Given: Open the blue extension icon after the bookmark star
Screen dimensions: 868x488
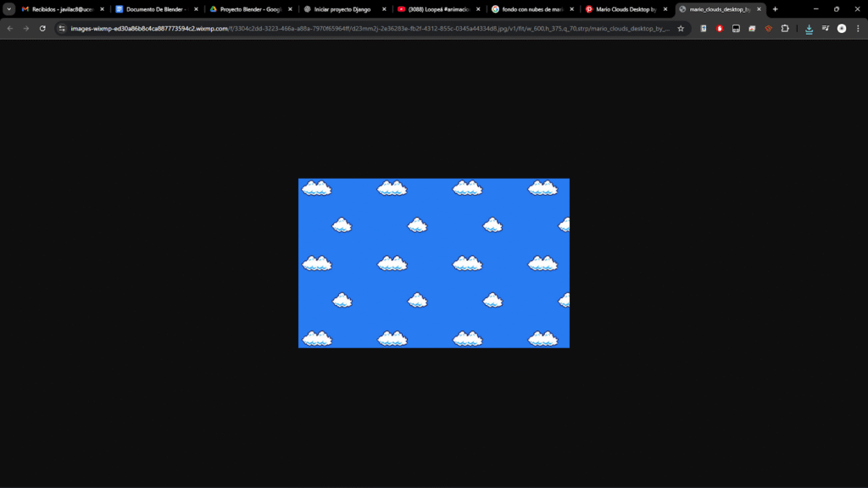Looking at the screenshot, I should coord(703,28).
